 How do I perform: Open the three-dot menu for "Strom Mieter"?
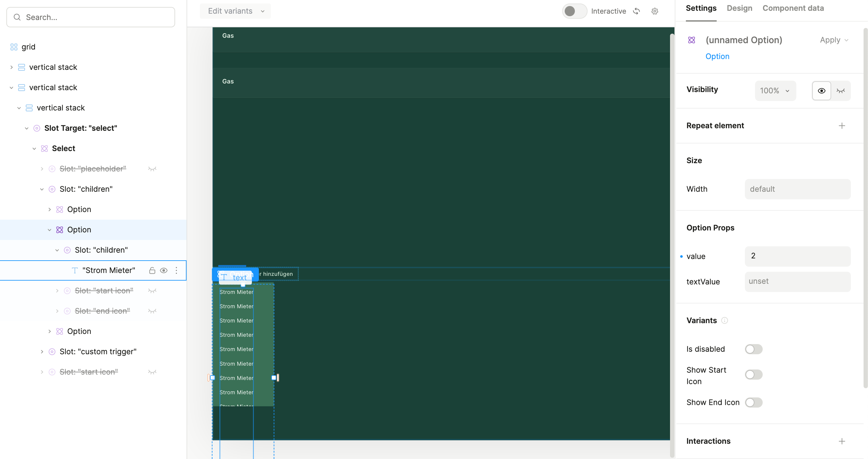176,270
